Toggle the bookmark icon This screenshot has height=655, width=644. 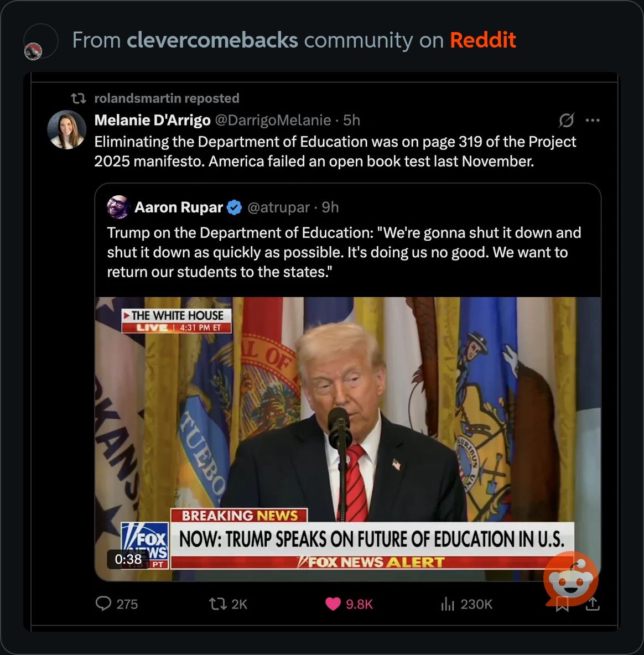coord(562,604)
